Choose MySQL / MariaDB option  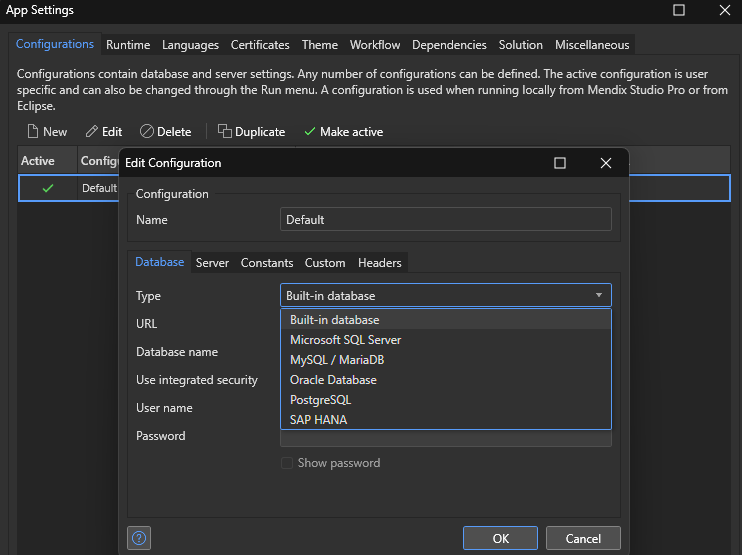point(446,360)
